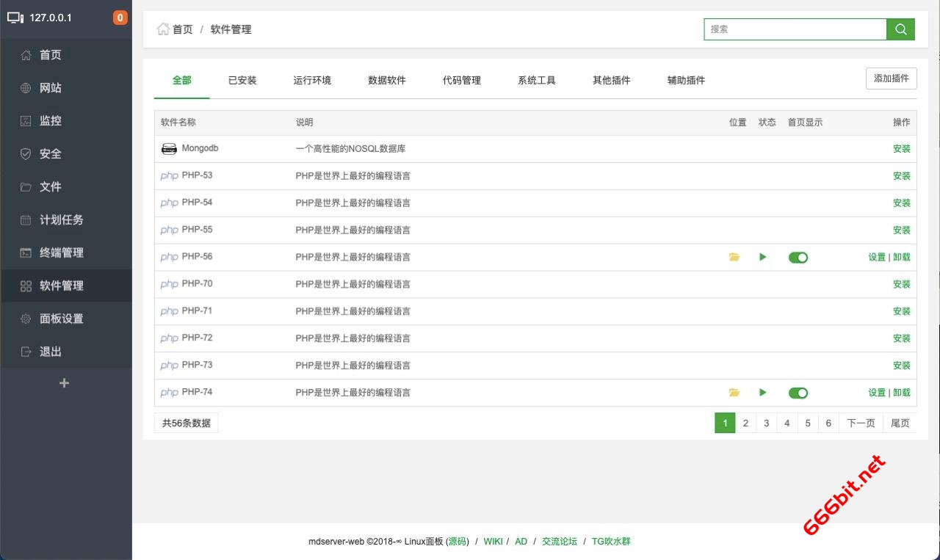Screen dimensions: 940x560
Task: Click the green search magnifier icon
Action: (x=900, y=29)
